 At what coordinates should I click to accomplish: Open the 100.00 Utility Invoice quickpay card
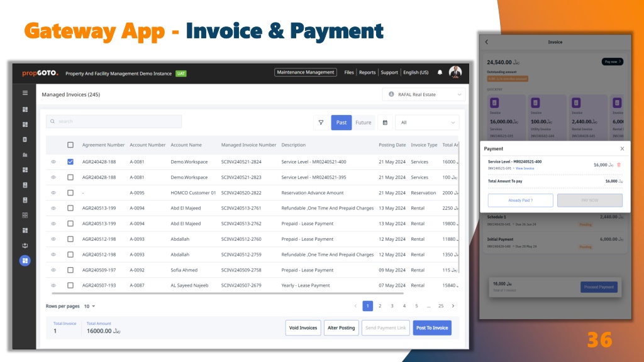tap(547, 117)
